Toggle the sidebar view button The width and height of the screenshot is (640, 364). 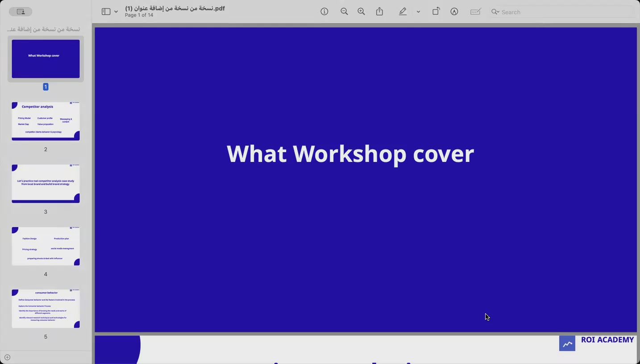point(106,12)
